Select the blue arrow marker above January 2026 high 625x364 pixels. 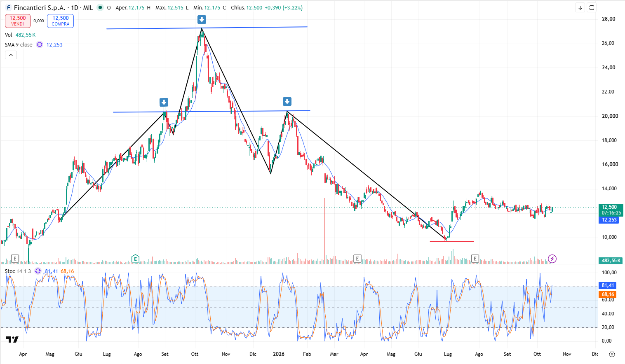pyautogui.click(x=287, y=101)
